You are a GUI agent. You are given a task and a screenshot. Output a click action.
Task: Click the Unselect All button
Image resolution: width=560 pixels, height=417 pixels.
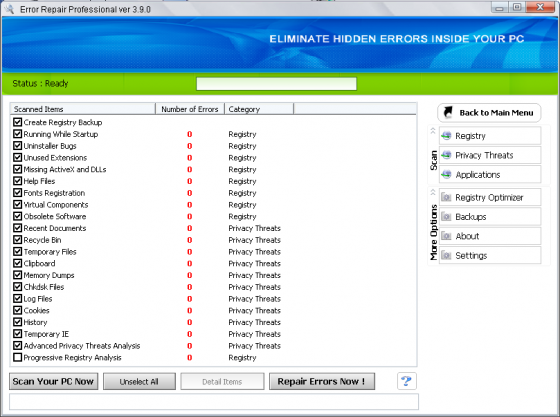pyautogui.click(x=139, y=381)
